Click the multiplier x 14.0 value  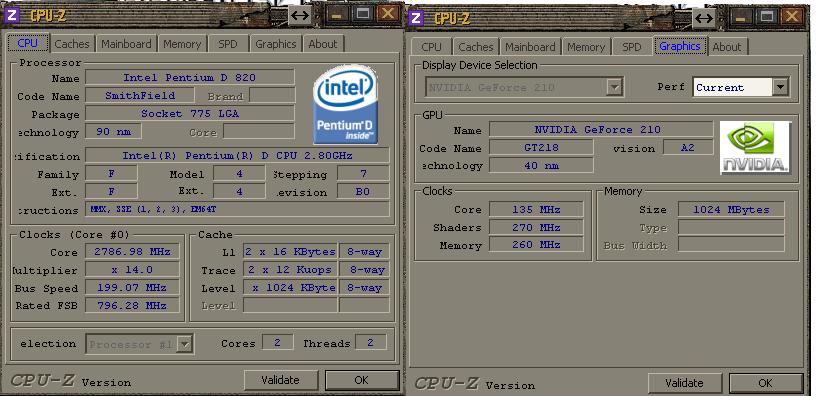pyautogui.click(x=133, y=270)
